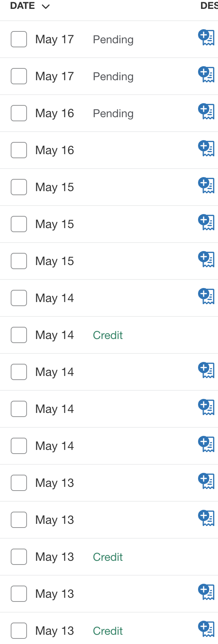Open the last May 14 transaction date

(x=54, y=446)
